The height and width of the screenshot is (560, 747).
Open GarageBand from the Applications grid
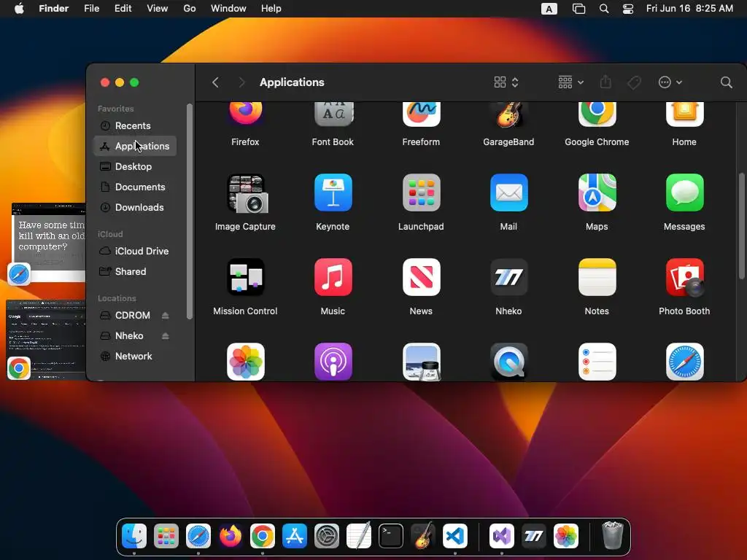point(508,114)
